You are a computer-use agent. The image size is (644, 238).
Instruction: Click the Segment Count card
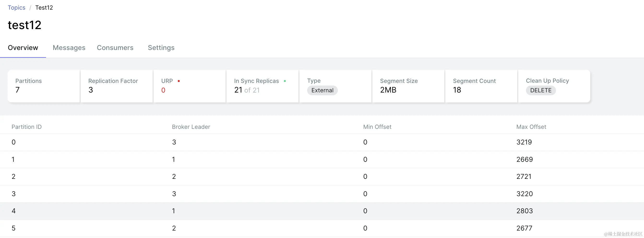(481, 86)
